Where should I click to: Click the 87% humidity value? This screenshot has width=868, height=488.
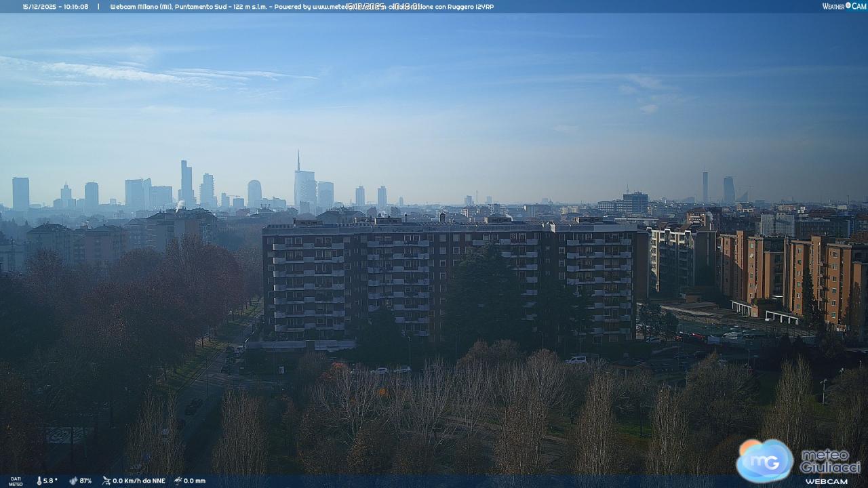85,481
